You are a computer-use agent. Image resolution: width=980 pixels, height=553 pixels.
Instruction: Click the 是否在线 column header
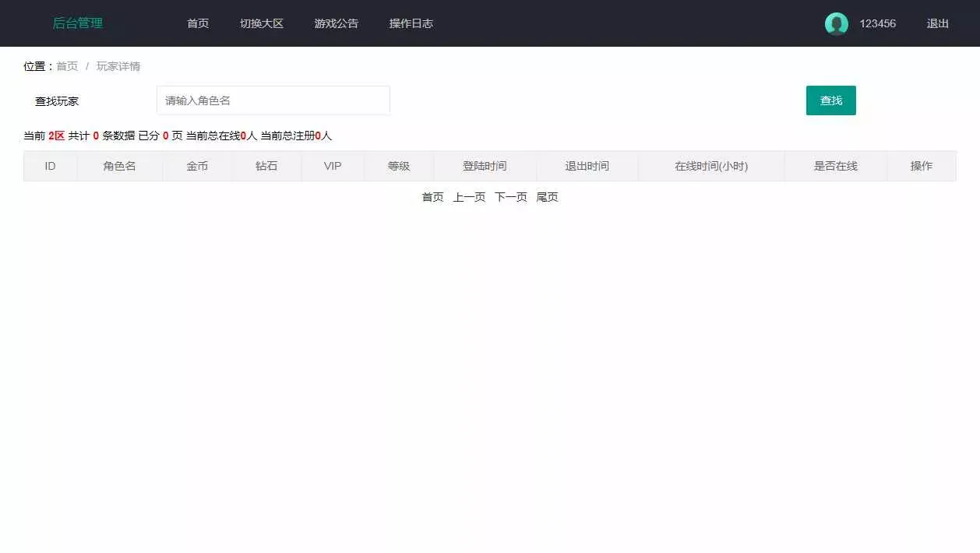click(x=836, y=166)
